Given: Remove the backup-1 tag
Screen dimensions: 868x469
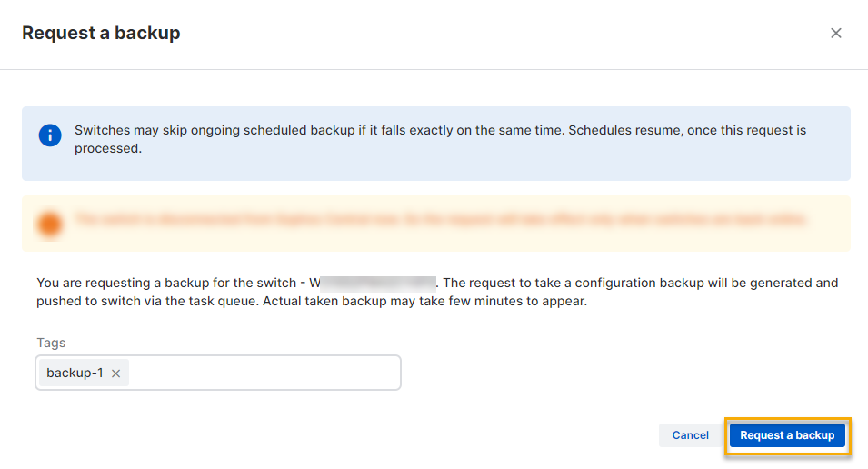Looking at the screenshot, I should (x=115, y=373).
